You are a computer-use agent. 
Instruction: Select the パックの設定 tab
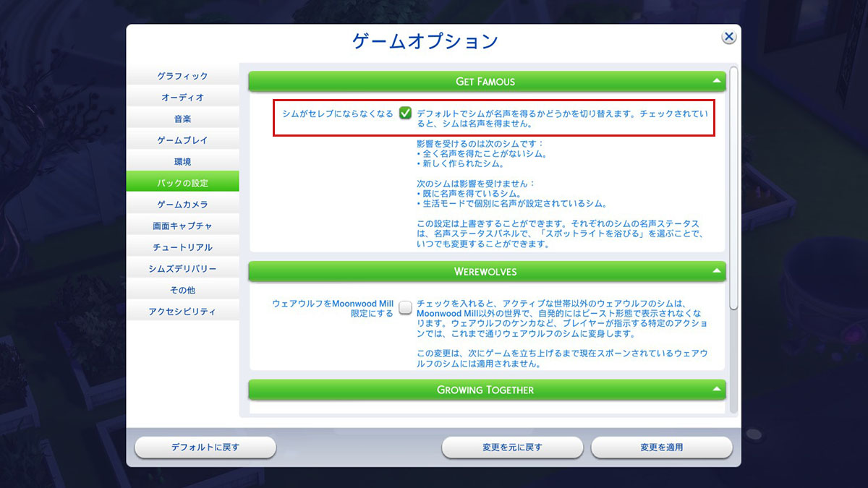pyautogui.click(x=182, y=183)
